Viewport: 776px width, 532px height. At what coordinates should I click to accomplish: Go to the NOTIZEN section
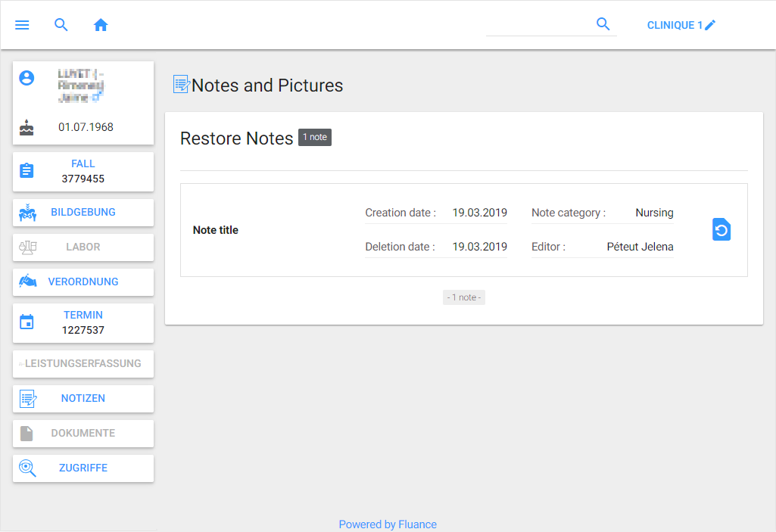coord(83,399)
